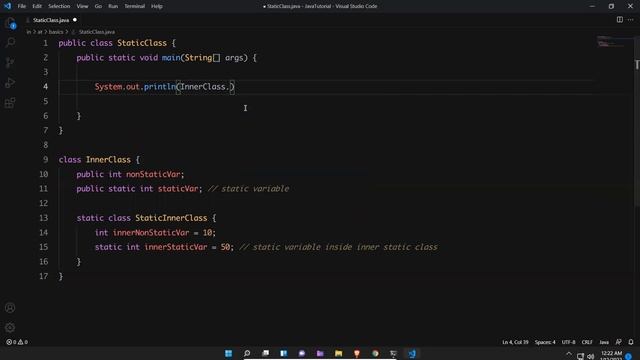Viewport: 640px width, 360px height.
Task: Change end of line sequence CRLF
Action: (x=587, y=342)
